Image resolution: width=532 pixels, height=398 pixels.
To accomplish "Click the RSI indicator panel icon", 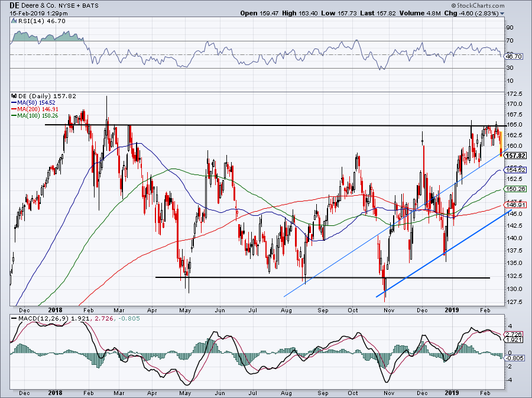I will click(14, 21).
